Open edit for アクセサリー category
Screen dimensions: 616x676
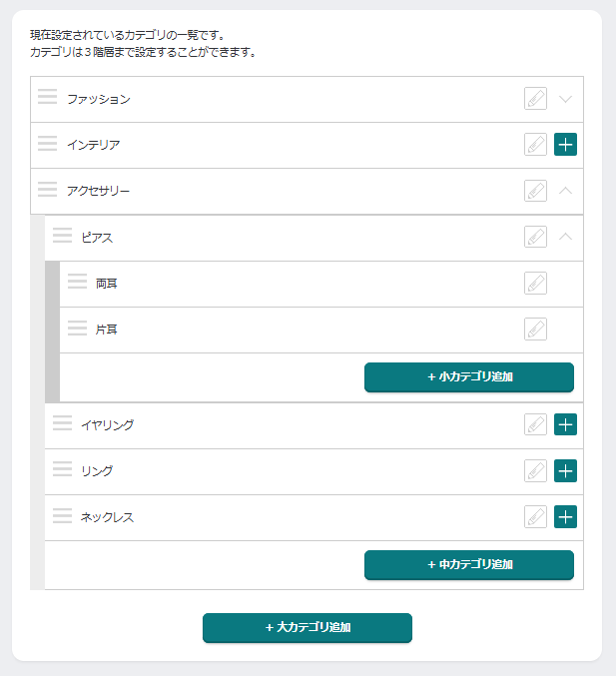pyautogui.click(x=536, y=191)
